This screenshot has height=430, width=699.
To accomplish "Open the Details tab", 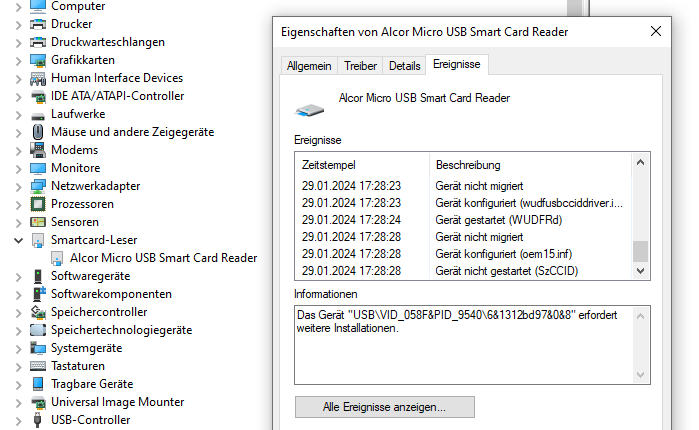I will pyautogui.click(x=404, y=66).
